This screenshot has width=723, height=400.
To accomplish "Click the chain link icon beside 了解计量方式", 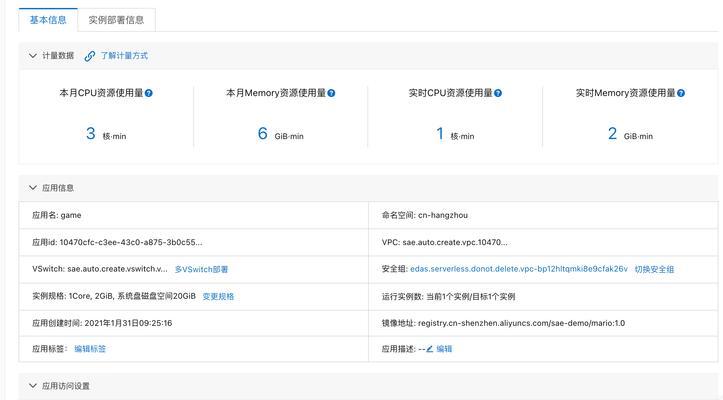I will (90, 56).
